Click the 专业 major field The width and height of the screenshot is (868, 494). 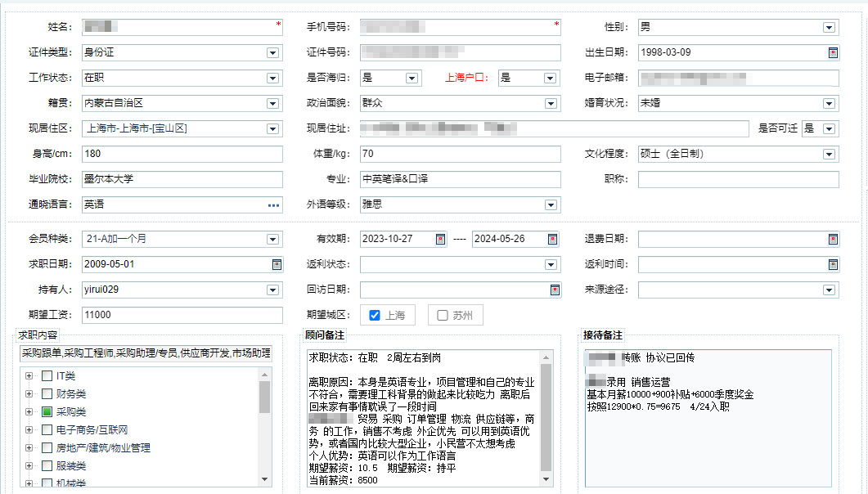click(460, 179)
